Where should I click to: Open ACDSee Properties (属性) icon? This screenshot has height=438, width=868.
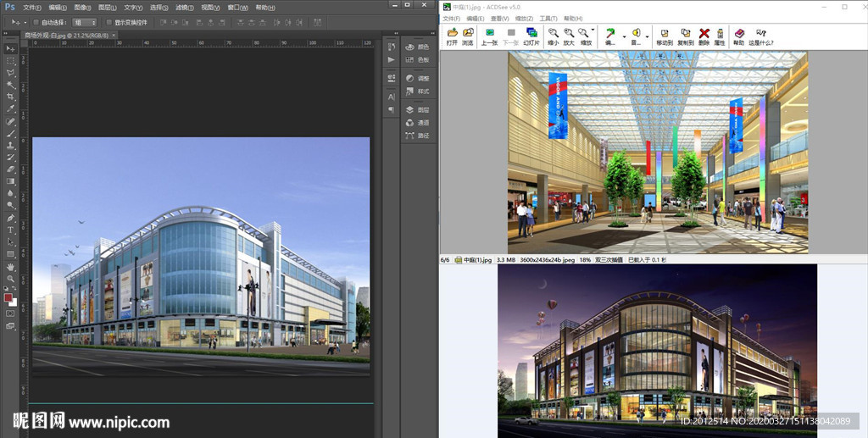pyautogui.click(x=720, y=36)
